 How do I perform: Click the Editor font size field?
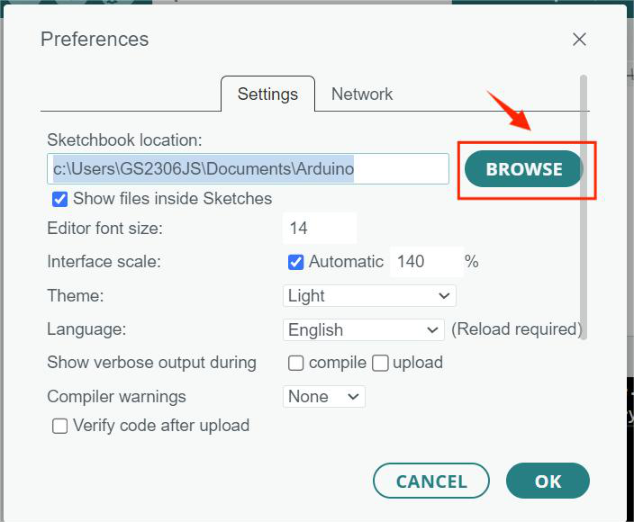pyautogui.click(x=319, y=228)
